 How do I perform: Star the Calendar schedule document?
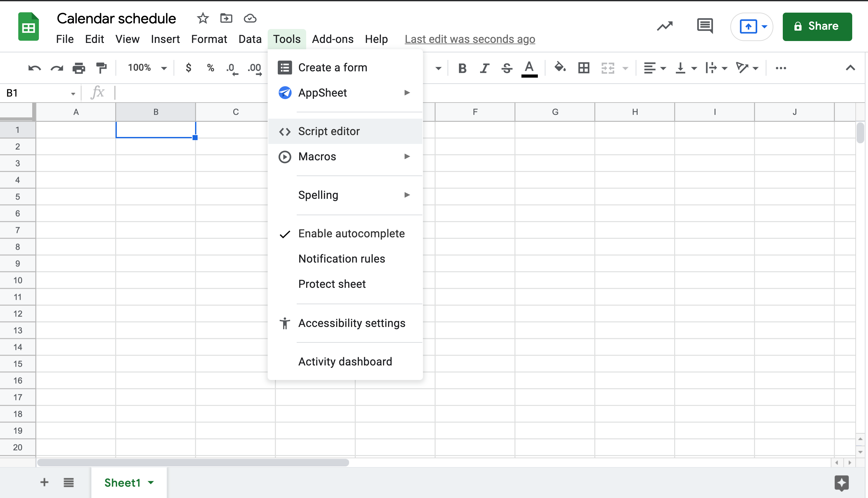tap(203, 18)
